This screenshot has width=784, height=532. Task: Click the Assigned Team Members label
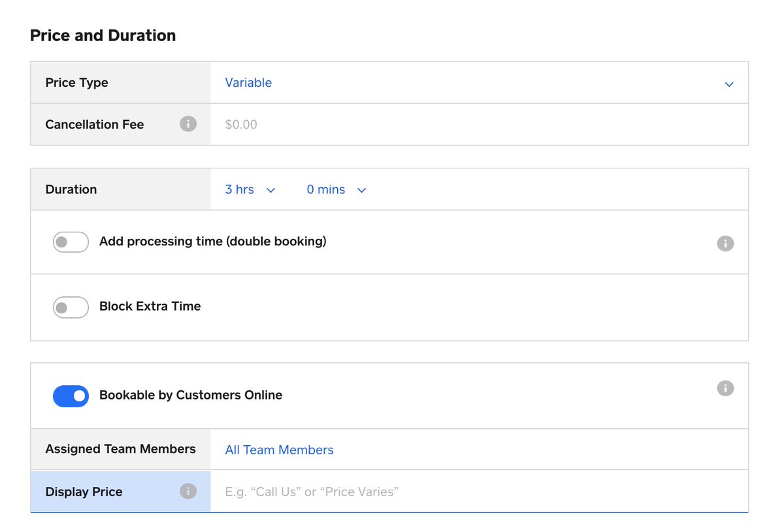point(120,449)
